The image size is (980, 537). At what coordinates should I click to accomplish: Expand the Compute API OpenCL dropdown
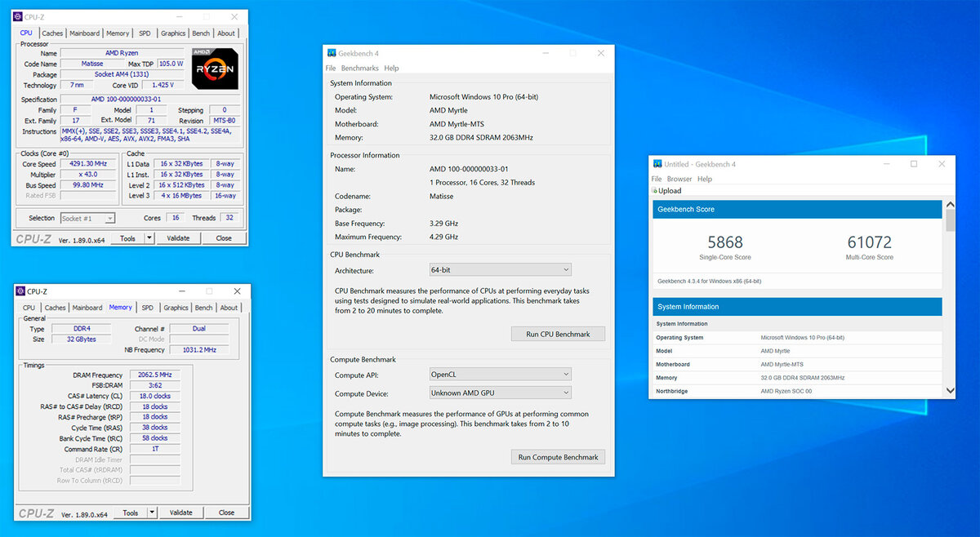click(x=500, y=375)
